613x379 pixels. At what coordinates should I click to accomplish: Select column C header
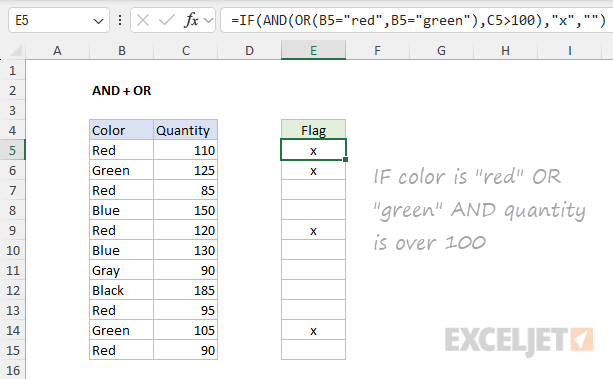tap(186, 50)
